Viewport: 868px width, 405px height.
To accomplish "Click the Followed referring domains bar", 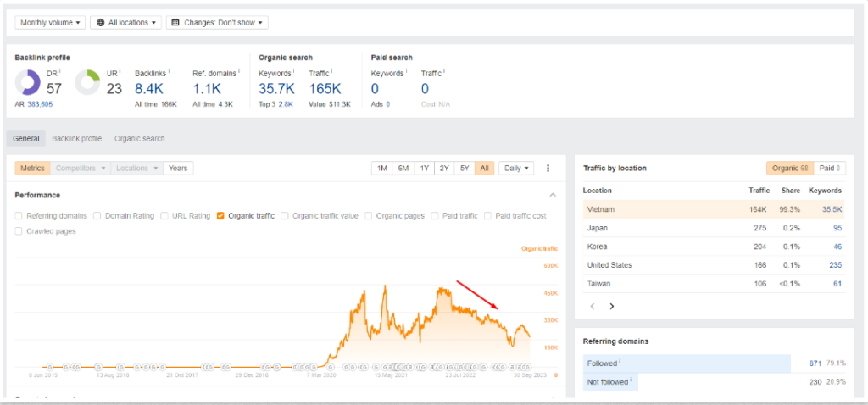I will coord(678,363).
